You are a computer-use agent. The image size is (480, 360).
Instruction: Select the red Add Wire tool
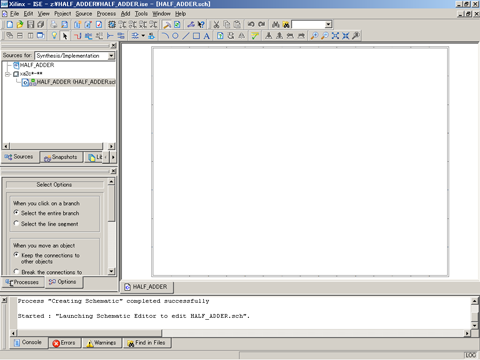(78, 36)
